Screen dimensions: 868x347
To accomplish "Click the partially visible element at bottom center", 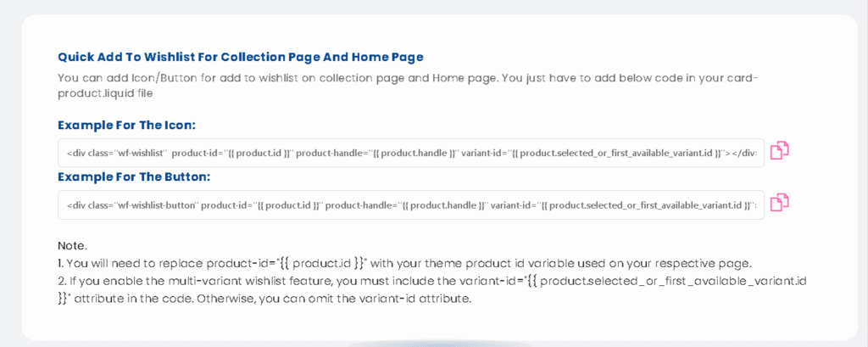I will [440, 343].
